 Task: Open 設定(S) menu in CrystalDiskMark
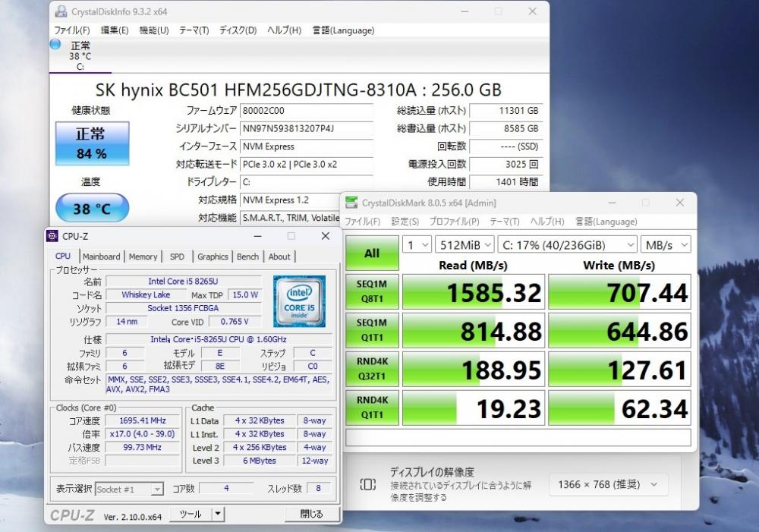(405, 222)
